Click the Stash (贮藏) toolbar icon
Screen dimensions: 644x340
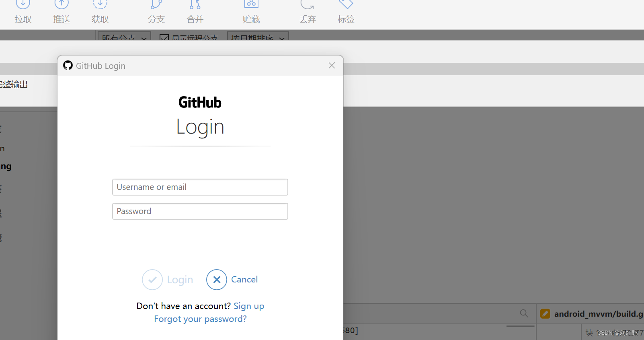pos(251,4)
